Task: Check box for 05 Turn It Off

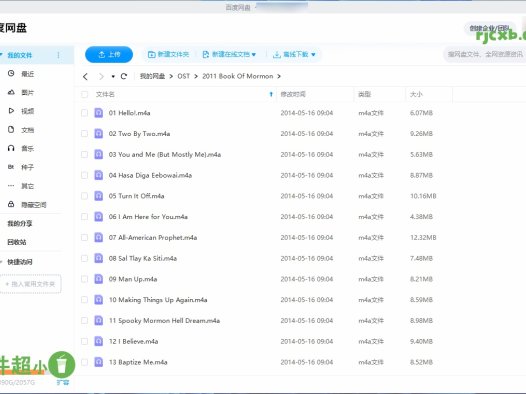Action: [x=85, y=196]
